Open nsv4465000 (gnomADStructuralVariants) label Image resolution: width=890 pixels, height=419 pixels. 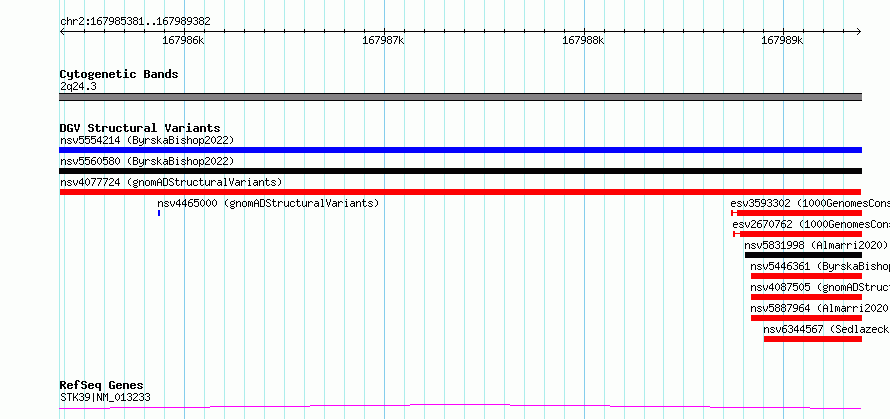coord(268,203)
